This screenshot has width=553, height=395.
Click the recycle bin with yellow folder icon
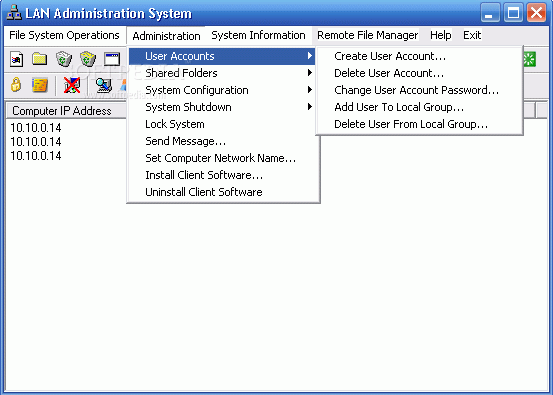pos(87,59)
